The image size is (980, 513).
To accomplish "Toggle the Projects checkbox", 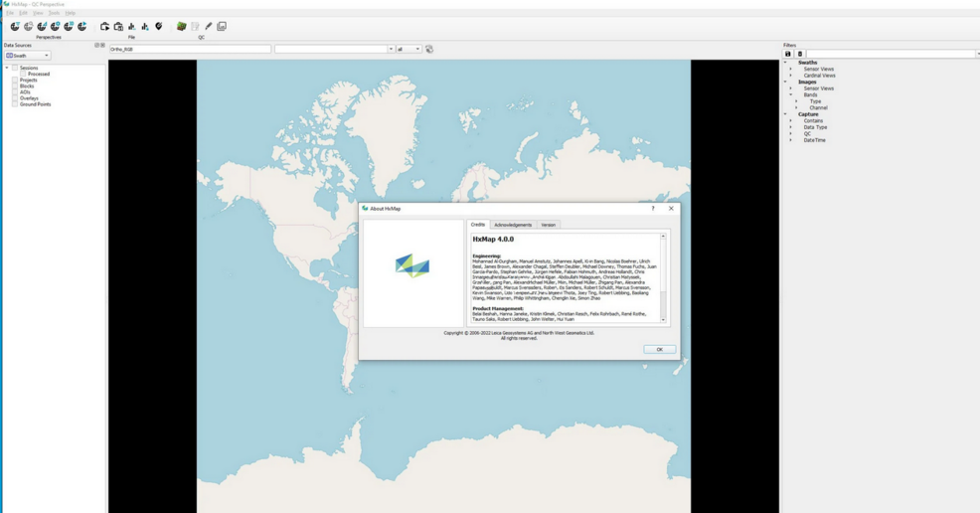I will 15,80.
